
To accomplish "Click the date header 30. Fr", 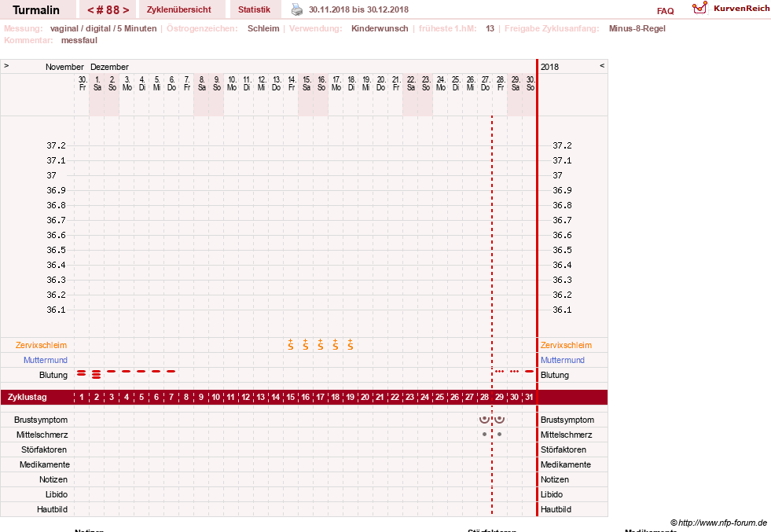I will point(83,83).
